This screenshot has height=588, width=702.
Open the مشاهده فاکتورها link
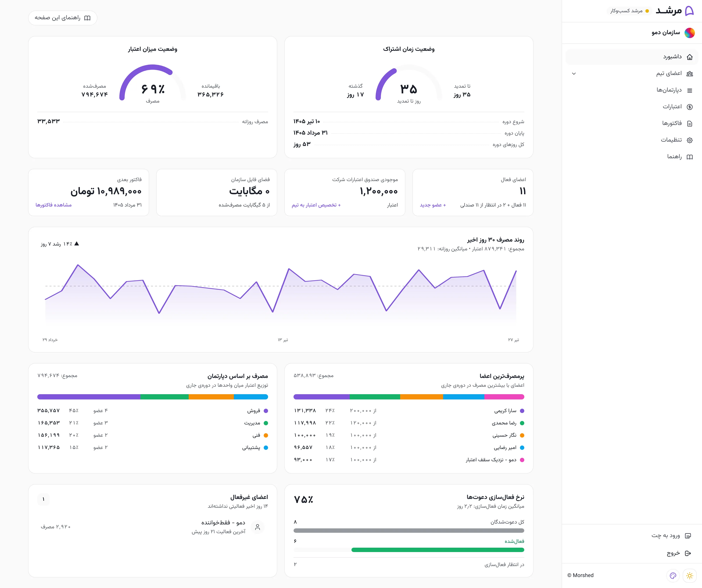coord(54,205)
